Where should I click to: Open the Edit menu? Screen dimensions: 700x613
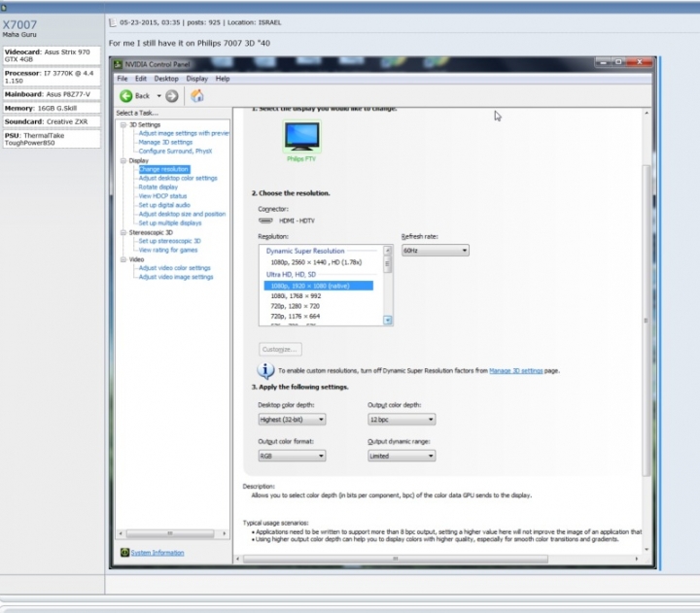pyautogui.click(x=141, y=79)
